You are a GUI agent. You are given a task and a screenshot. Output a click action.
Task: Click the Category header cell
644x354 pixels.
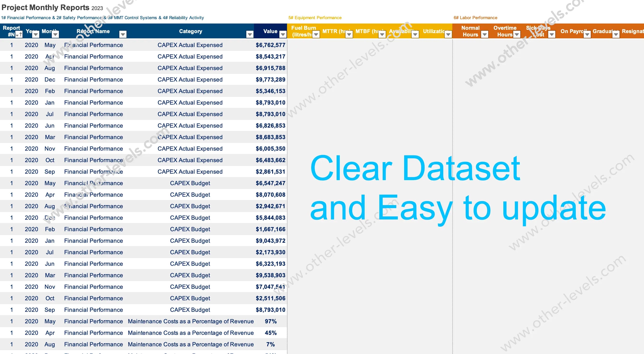point(190,31)
